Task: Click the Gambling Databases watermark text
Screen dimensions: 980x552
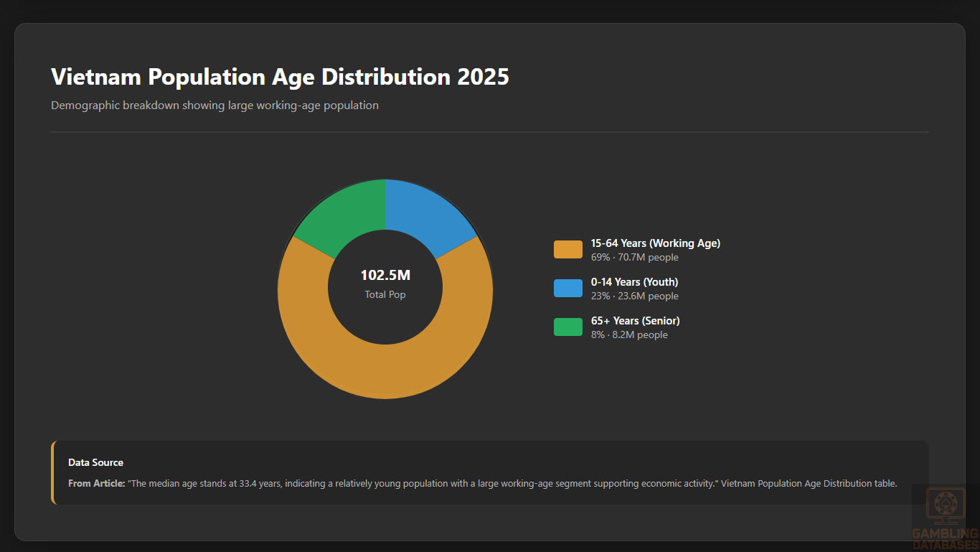Action: [945, 539]
